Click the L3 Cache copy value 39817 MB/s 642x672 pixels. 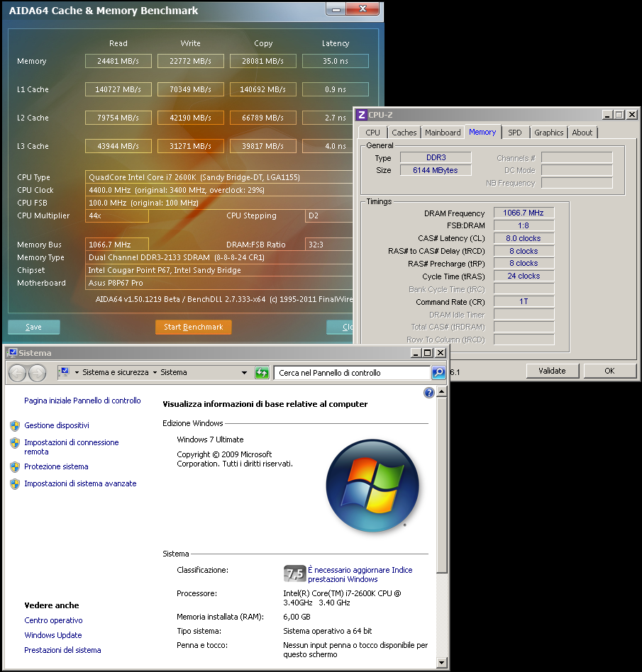pos(263,146)
